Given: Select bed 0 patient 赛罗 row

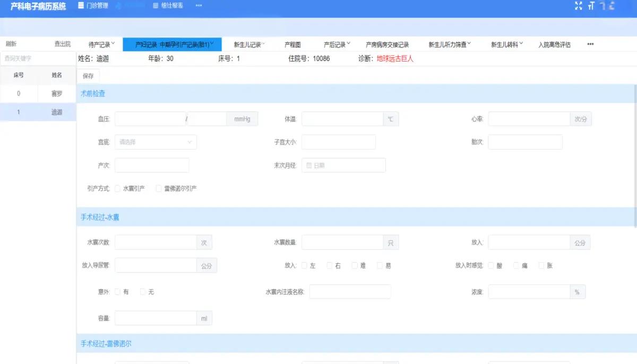Looking at the screenshot, I should click(x=38, y=94).
